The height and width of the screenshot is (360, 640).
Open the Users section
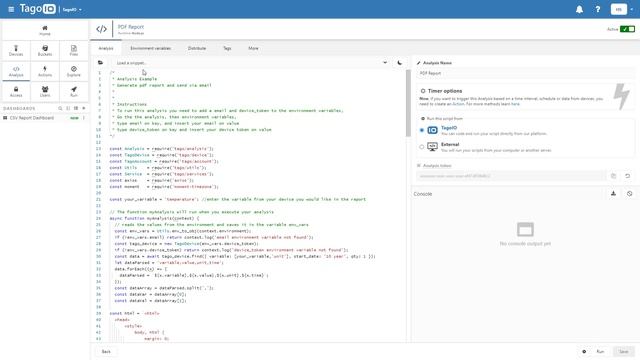pos(45,91)
